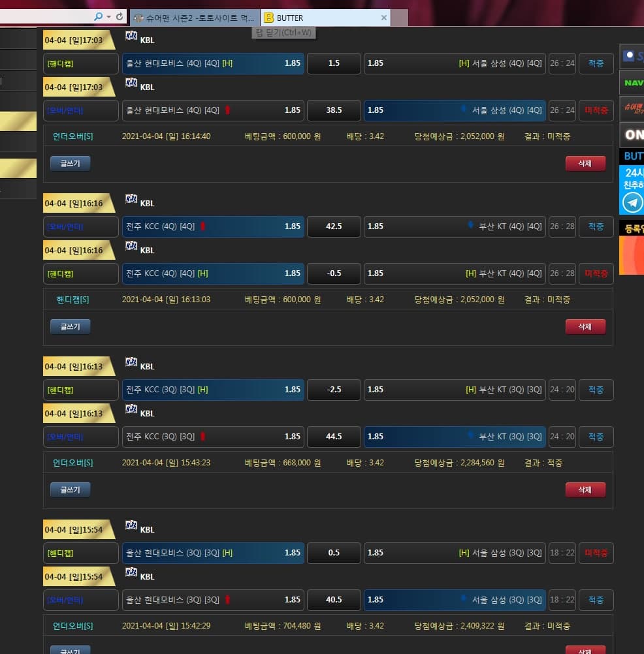Click the 언더오버[S] label of the 704,480 원 bet

pos(73,626)
